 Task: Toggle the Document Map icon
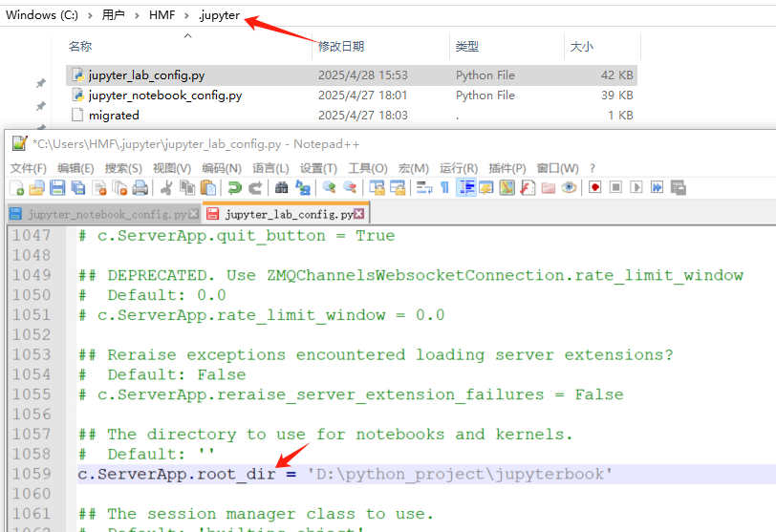click(x=507, y=188)
